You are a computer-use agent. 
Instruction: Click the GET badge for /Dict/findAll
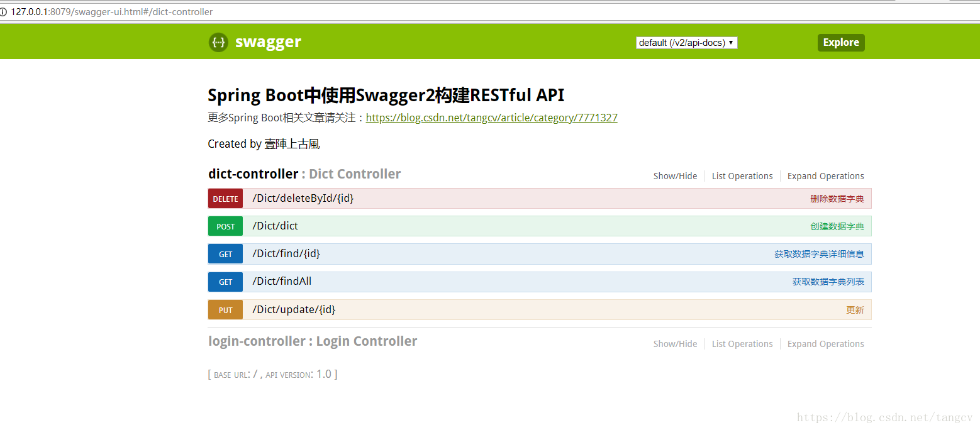225,282
